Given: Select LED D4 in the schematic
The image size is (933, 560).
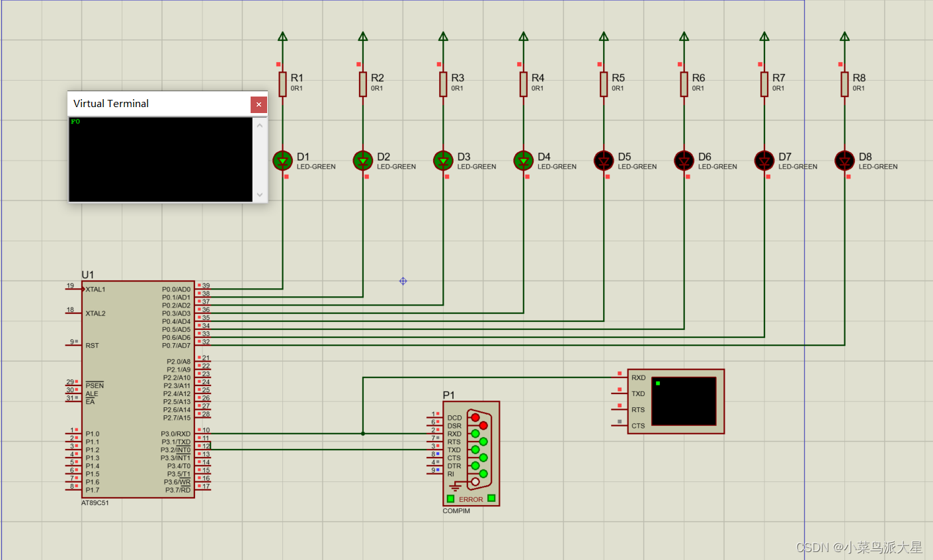Looking at the screenshot, I should [524, 160].
